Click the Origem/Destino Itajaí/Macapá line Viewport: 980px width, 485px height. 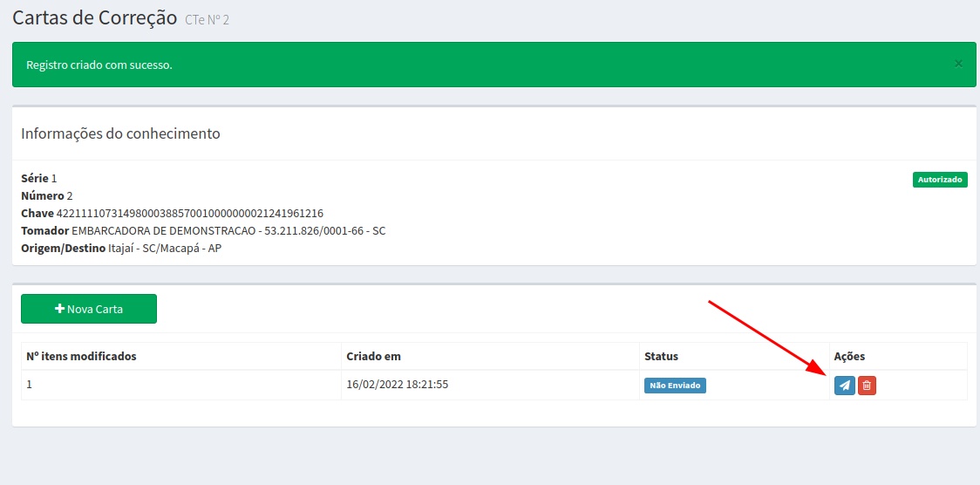[121, 249]
